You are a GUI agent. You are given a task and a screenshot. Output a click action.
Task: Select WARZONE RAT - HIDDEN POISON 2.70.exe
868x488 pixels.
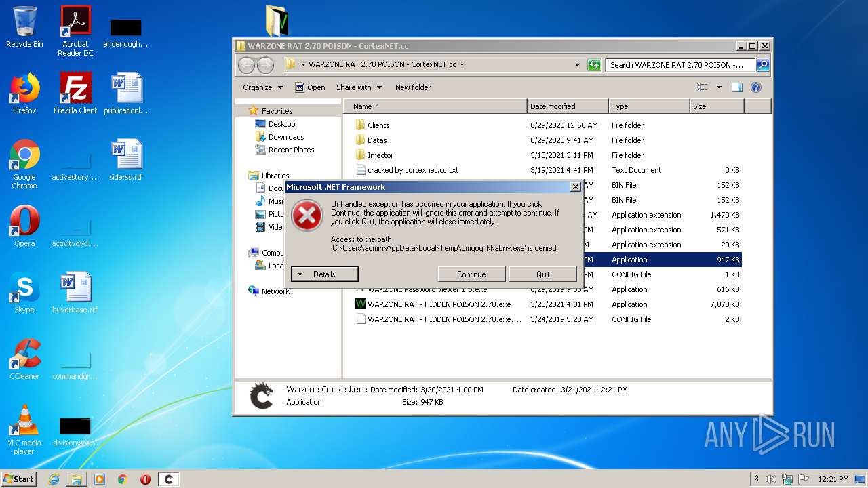(548, 304)
